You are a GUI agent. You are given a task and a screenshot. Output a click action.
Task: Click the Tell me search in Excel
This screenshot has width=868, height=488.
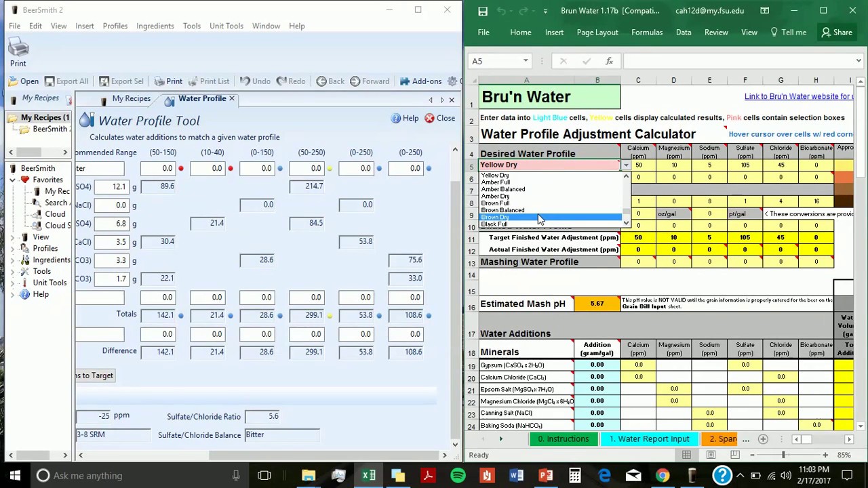(789, 33)
